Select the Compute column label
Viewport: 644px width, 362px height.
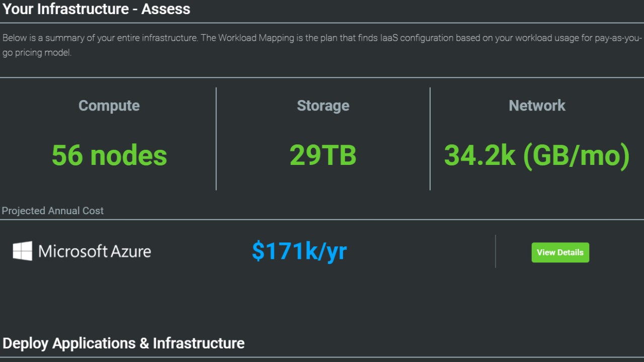click(x=109, y=106)
